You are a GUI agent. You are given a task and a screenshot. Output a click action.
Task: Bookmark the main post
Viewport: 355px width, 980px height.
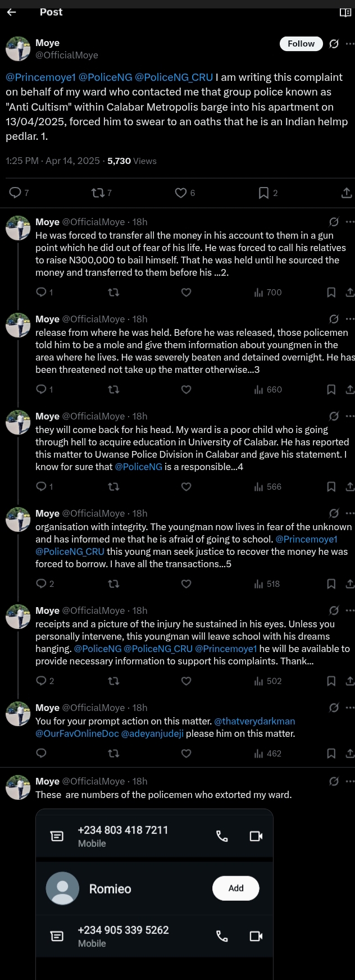(263, 193)
